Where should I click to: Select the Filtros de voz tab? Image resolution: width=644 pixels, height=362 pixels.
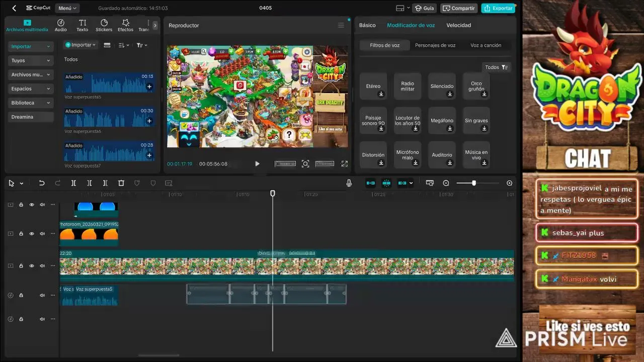tap(385, 45)
